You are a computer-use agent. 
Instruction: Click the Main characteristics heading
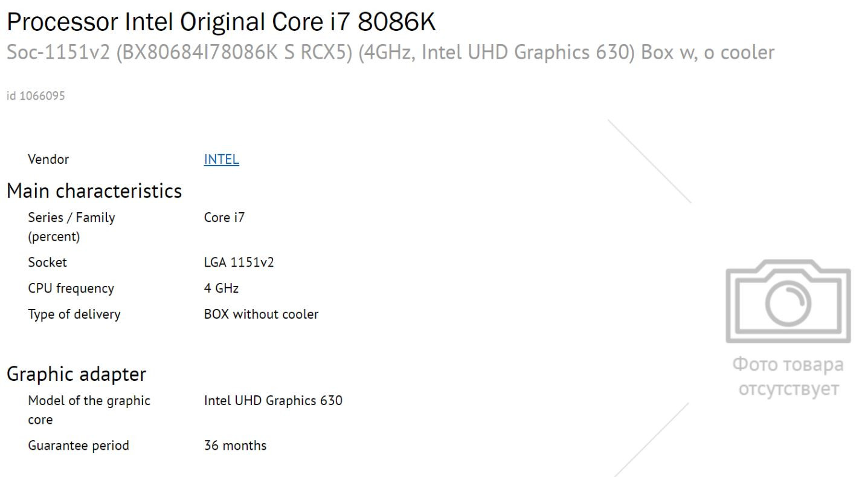pos(94,191)
